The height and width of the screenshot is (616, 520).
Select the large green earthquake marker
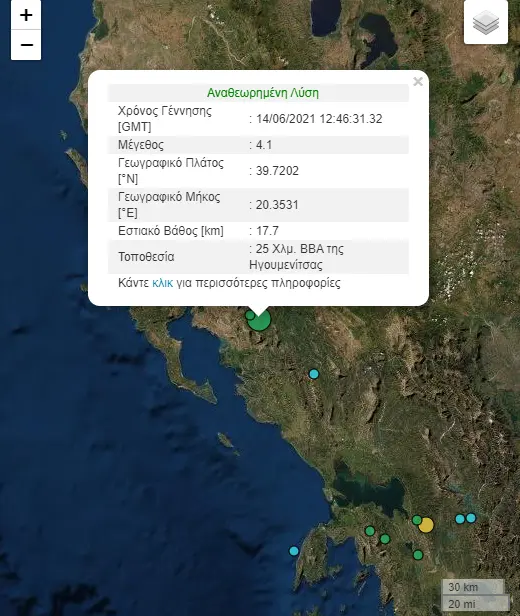(x=260, y=321)
